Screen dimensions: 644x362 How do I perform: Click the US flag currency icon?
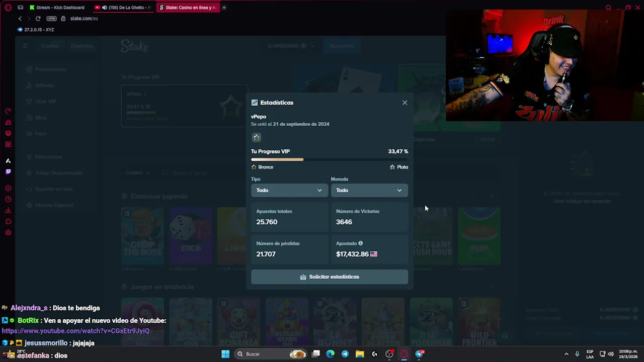click(373, 254)
